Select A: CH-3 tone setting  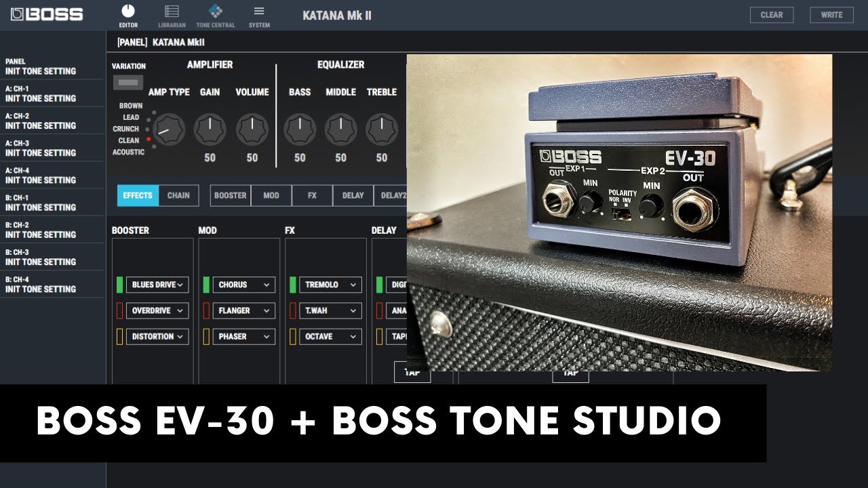52,148
